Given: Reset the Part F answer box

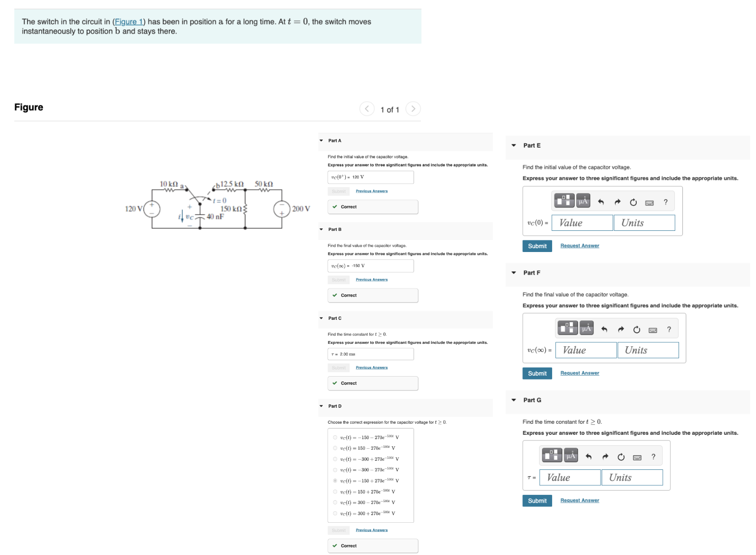Looking at the screenshot, I should pos(637,329).
